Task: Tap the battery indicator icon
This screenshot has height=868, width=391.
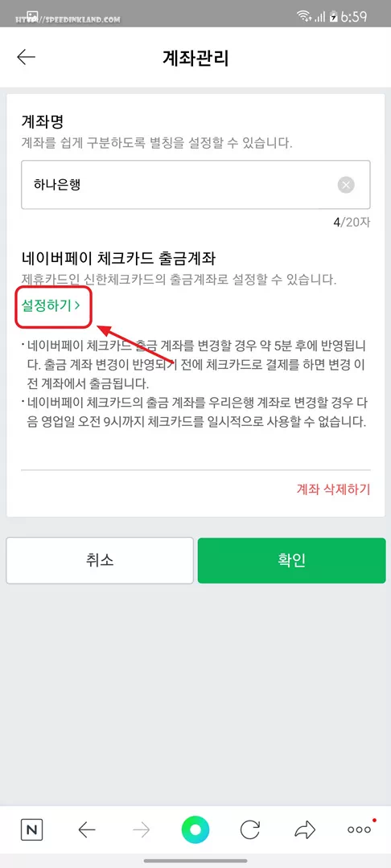Action: (x=333, y=17)
